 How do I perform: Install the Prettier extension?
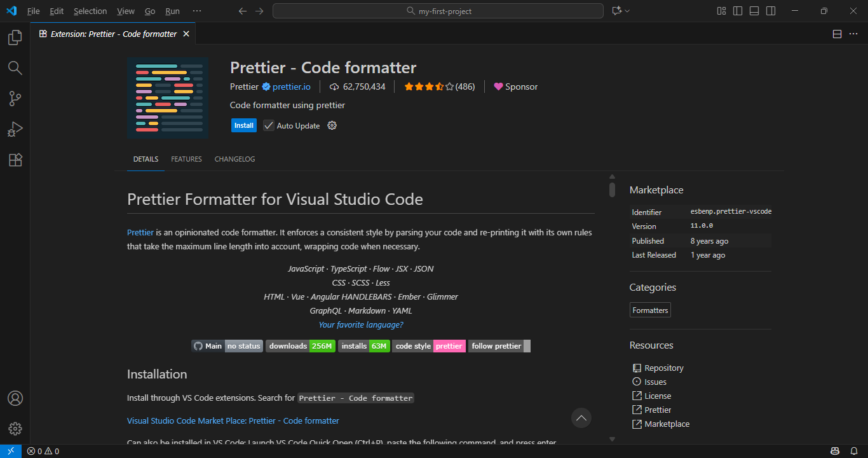coord(243,125)
